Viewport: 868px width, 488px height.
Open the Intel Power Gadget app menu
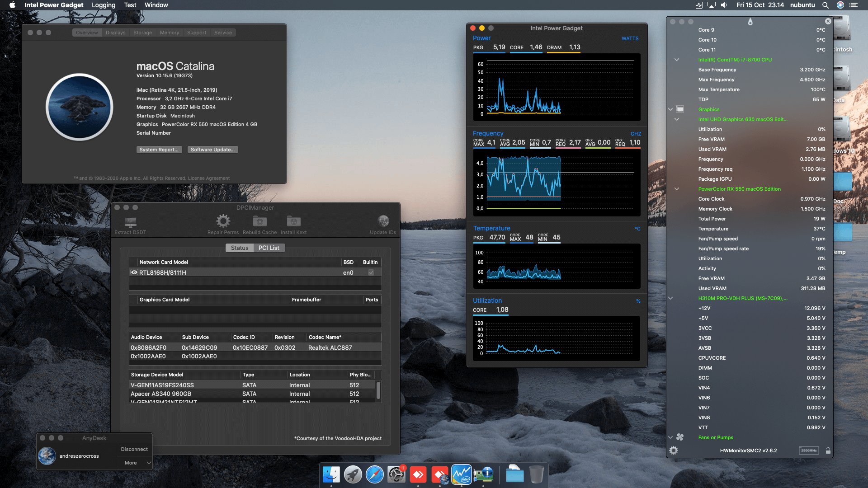54,5
